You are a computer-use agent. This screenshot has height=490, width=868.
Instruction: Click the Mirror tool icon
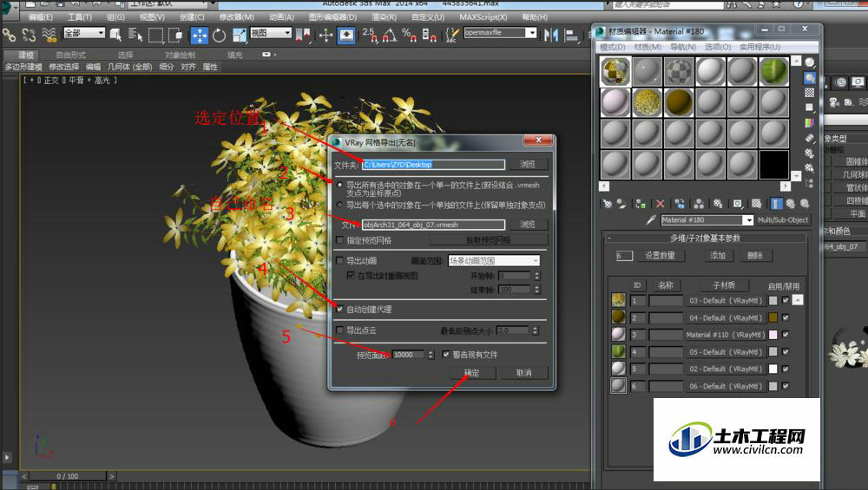coord(551,36)
